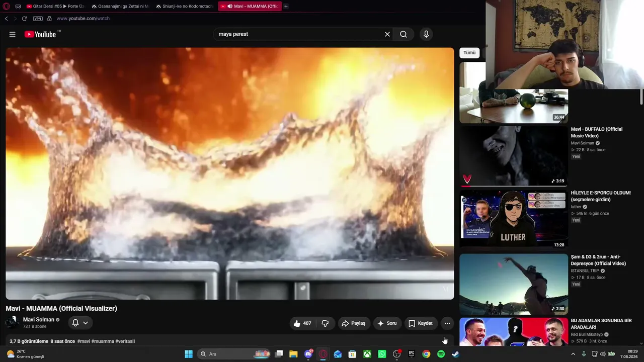644x362 pixels.
Task: Open WhatsApp from the taskbar
Action: pyautogui.click(x=382, y=354)
